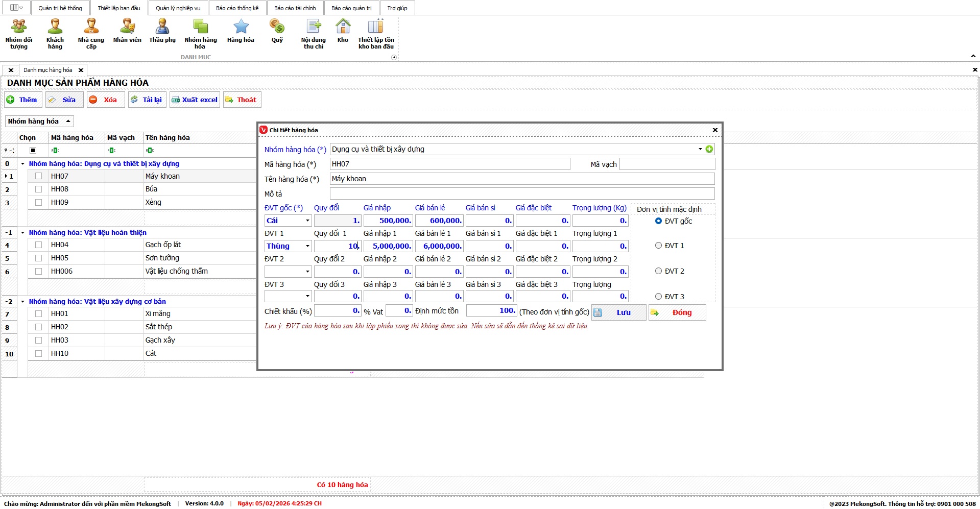This screenshot has width=980, height=509.
Task: Switch to the Báo cáo tài chính tab
Action: [x=295, y=8]
